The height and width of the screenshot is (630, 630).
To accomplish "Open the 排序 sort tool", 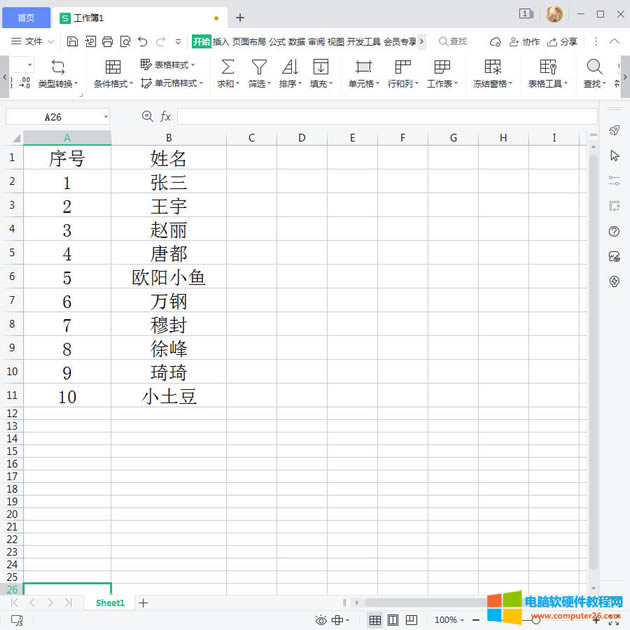I will pos(289,67).
